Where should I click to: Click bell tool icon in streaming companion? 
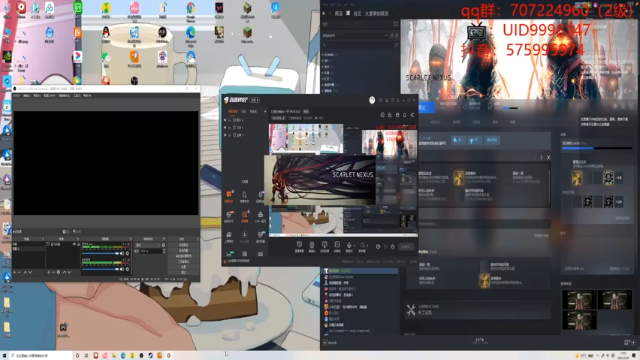244,196
